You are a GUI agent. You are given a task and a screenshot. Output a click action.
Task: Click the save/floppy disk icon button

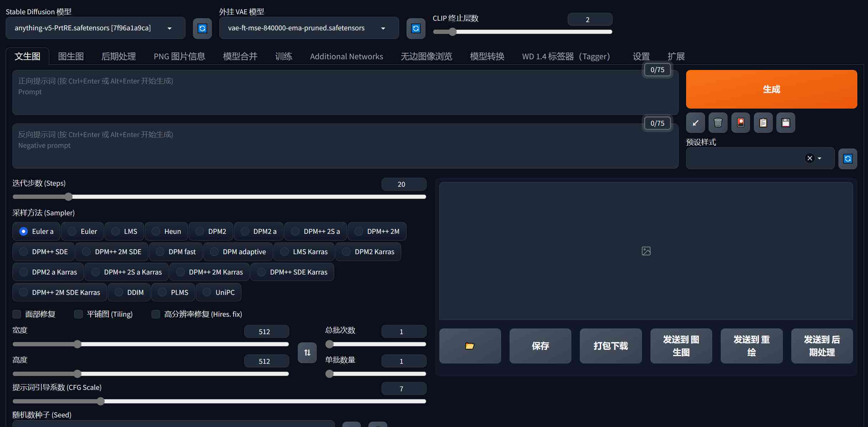(x=785, y=122)
